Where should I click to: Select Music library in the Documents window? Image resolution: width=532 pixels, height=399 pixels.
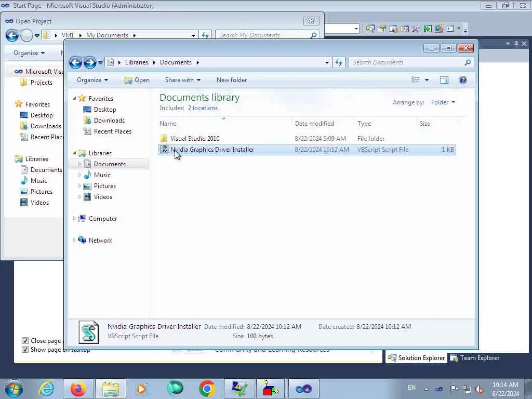click(102, 175)
